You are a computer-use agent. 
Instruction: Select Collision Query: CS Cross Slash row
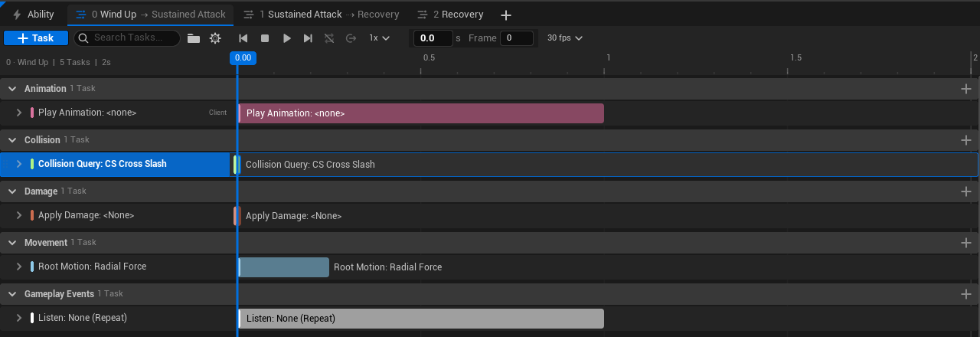tap(115, 164)
